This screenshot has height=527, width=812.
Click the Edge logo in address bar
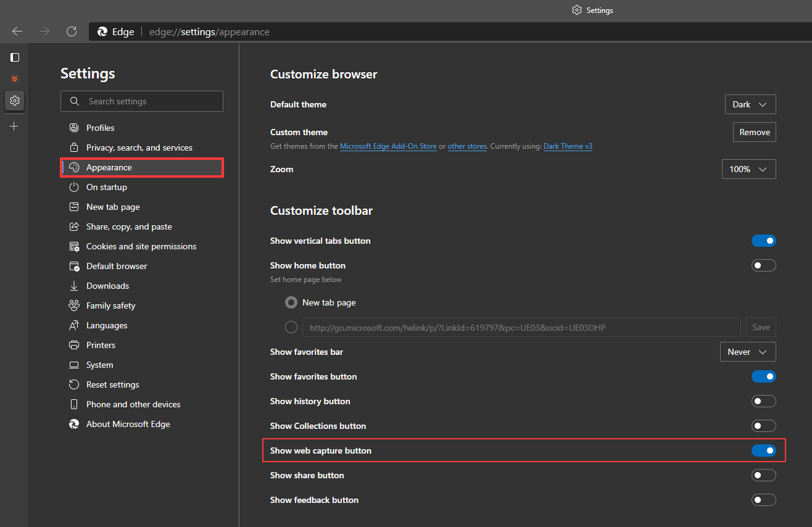[103, 31]
